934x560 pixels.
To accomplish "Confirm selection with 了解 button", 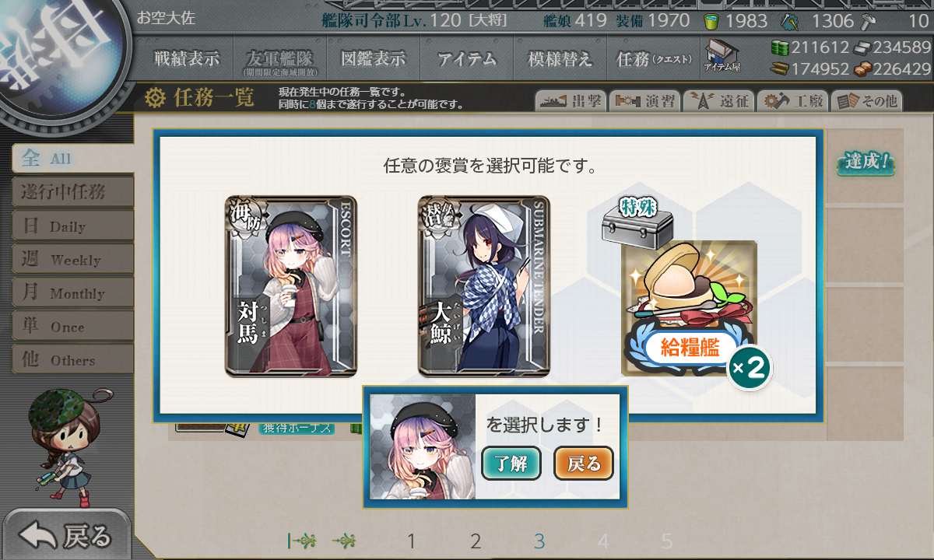I will (511, 464).
